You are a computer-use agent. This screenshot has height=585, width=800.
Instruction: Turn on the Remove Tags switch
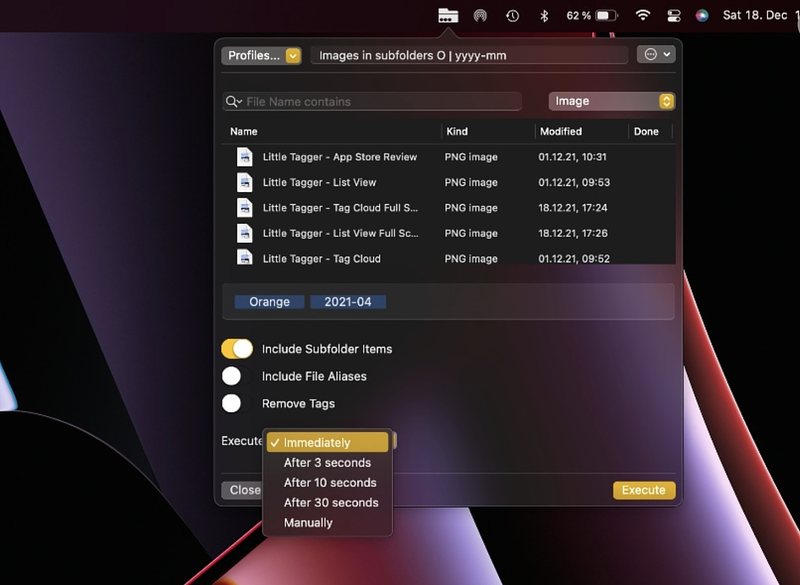(x=231, y=403)
